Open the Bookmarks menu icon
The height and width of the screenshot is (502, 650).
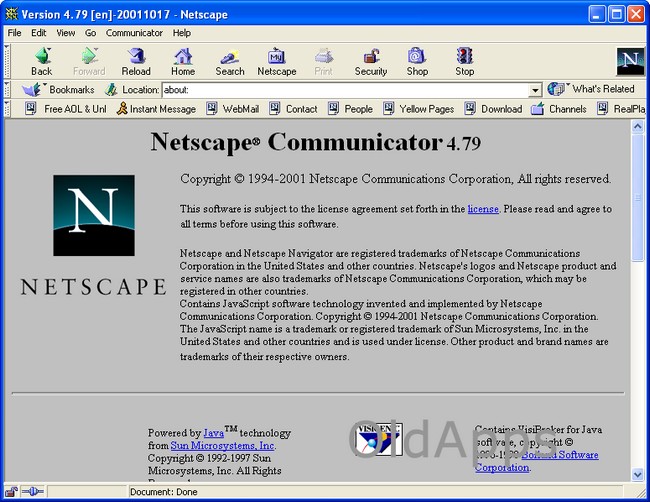pos(32,89)
